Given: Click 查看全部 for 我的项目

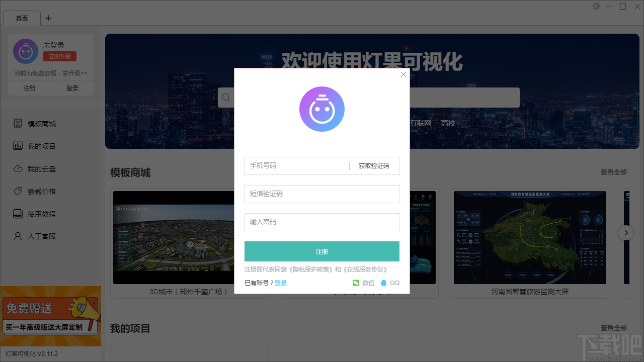Looking at the screenshot, I should pos(614,328).
